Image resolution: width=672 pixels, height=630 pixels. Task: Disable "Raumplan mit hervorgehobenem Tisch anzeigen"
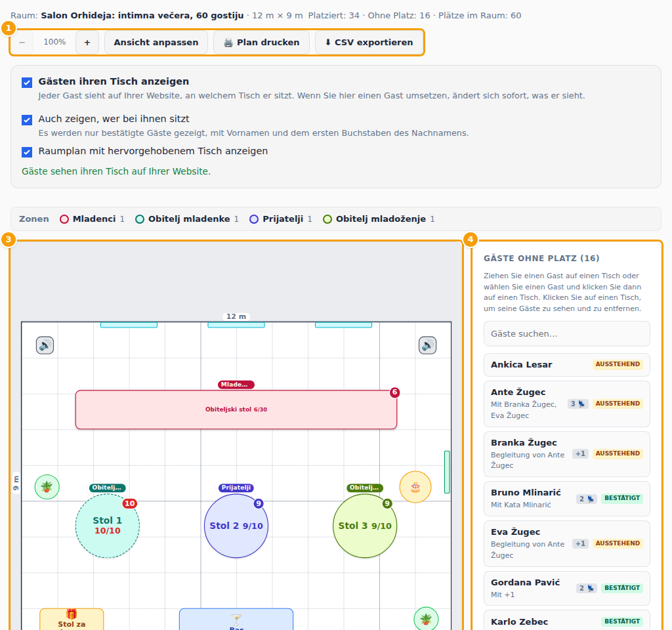click(x=27, y=152)
